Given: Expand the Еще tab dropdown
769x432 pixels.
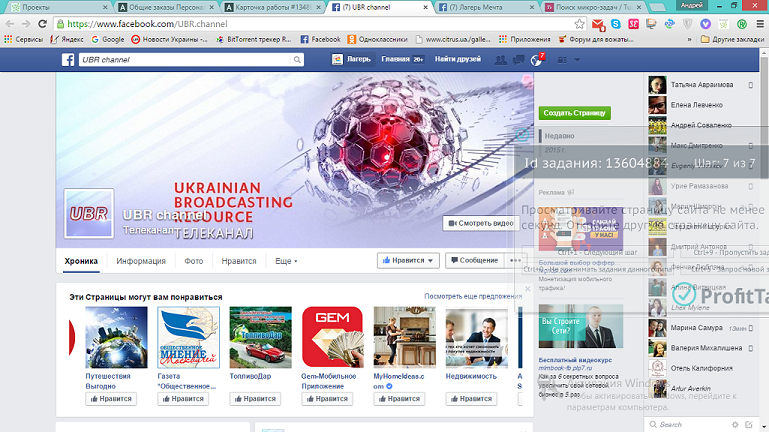Looking at the screenshot, I should 286,261.
